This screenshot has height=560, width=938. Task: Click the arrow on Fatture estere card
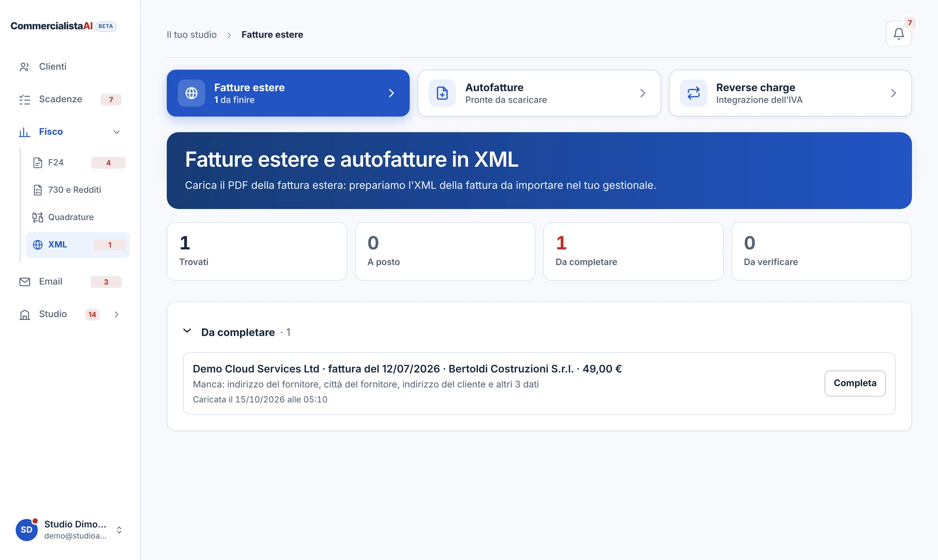click(x=391, y=93)
